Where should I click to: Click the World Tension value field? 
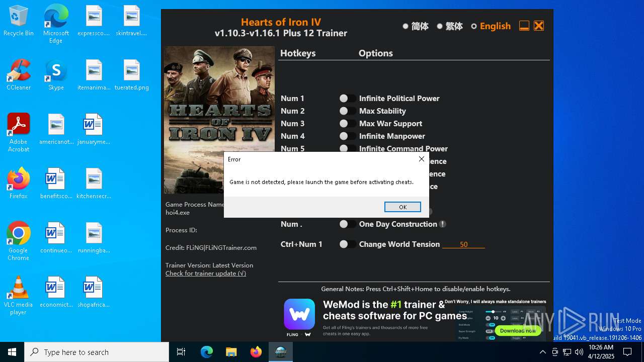[463, 244]
